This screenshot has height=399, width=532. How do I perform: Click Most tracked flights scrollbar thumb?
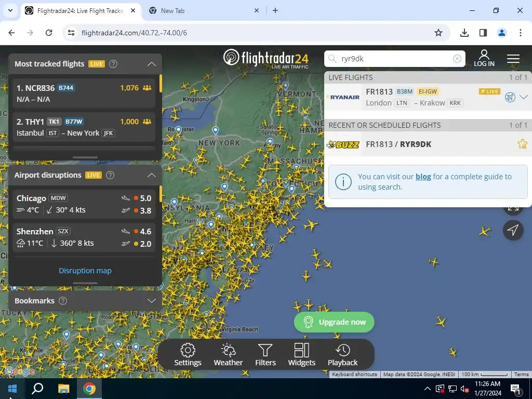click(x=161, y=83)
